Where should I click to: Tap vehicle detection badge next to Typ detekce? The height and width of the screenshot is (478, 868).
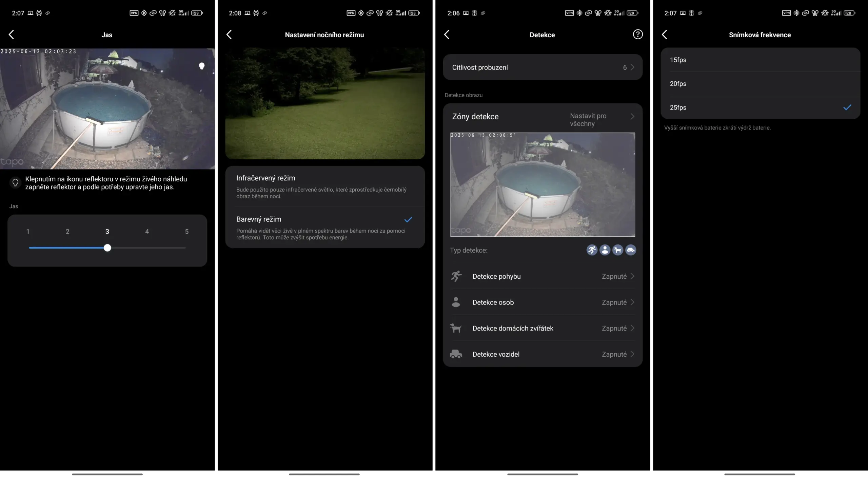631,250
